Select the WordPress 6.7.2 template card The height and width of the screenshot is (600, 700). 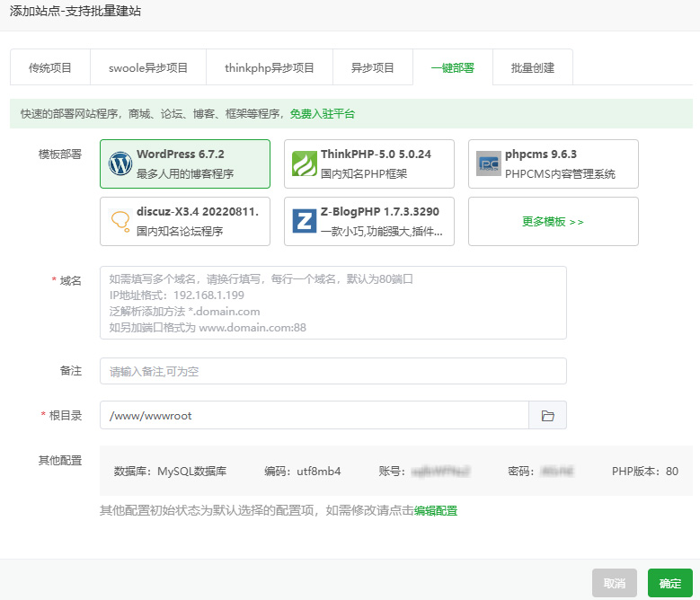pos(185,164)
